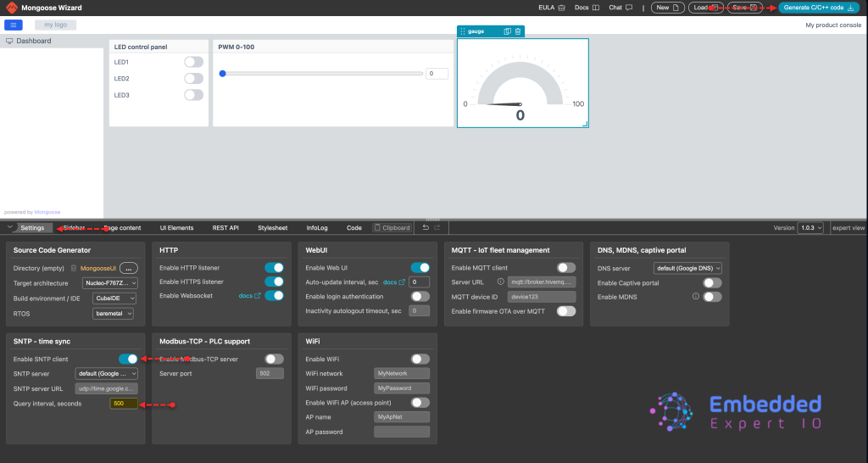Image resolution: width=868 pixels, height=463 pixels.
Task: Enable the MQTT client toggle
Action: click(566, 267)
